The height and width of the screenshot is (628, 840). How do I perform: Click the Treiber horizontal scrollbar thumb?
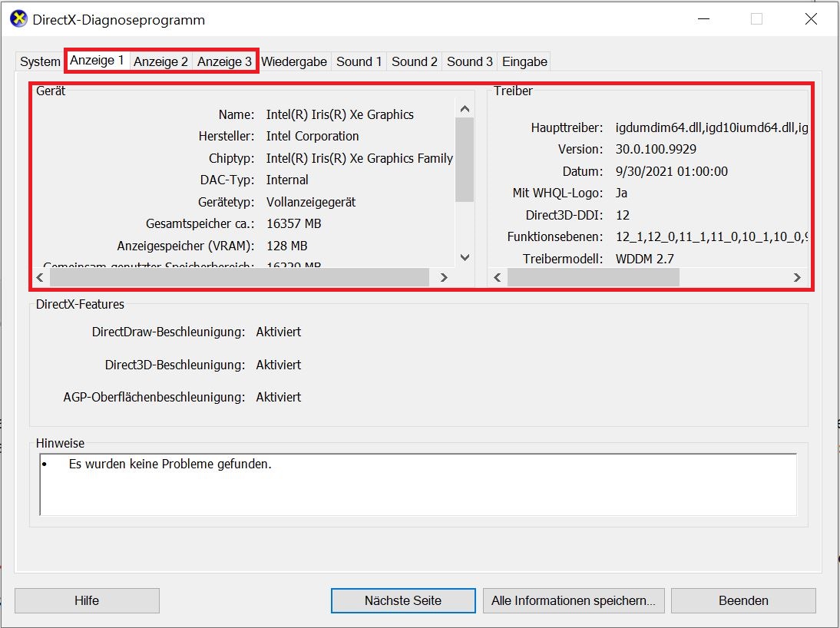[x=594, y=278]
